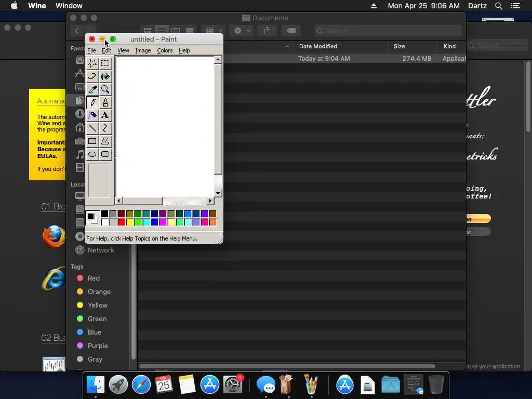Sort Finder files by Kind column
Image resolution: width=532 pixels, height=399 pixels.
pyautogui.click(x=449, y=46)
